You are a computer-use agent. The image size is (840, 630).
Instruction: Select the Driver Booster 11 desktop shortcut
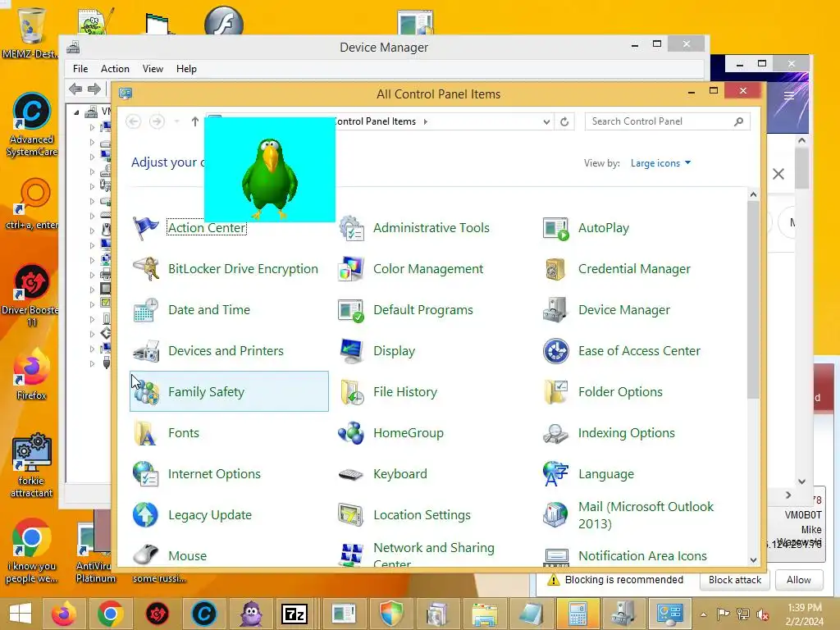coord(31,295)
